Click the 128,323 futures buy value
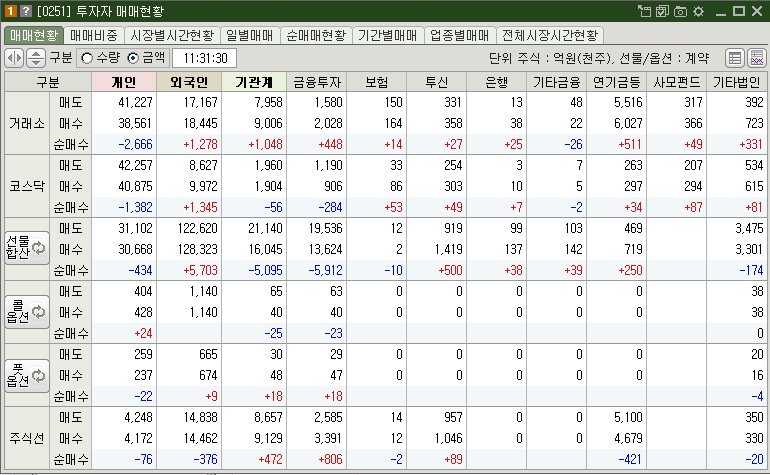This screenshot has width=770, height=475. point(197,249)
